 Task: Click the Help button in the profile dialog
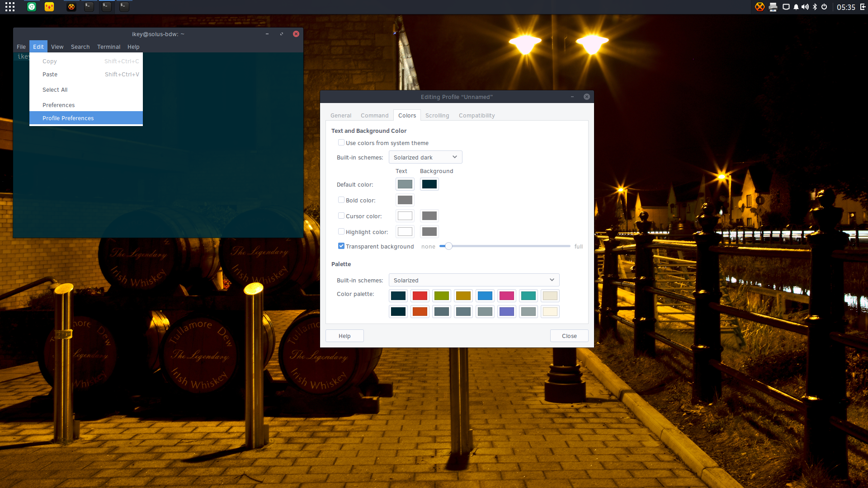pos(344,336)
